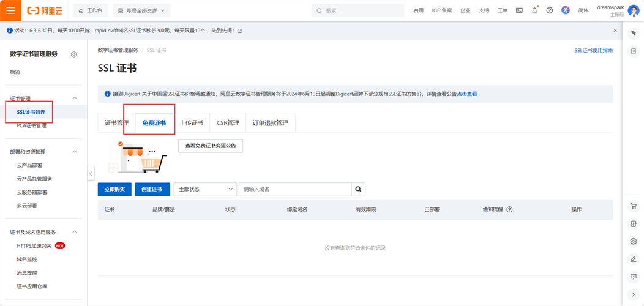Open 企业 in top navigation

465,10
